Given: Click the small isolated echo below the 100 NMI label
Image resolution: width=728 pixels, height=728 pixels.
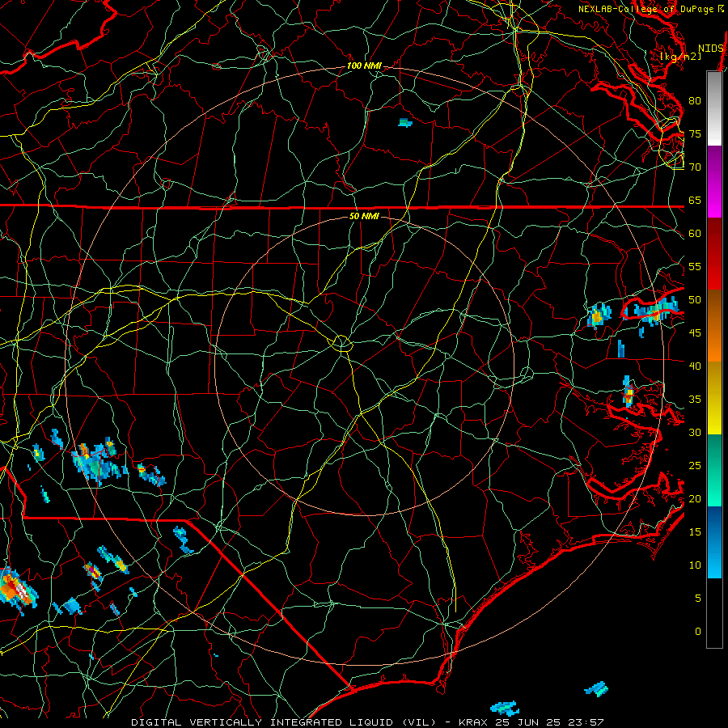Looking at the screenshot, I should point(405,123).
